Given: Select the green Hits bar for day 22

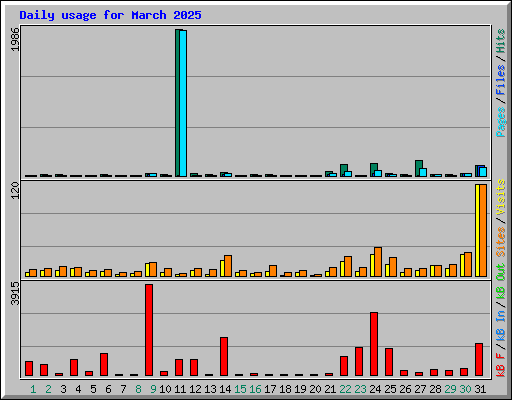Looking at the screenshot, I should click(343, 170).
